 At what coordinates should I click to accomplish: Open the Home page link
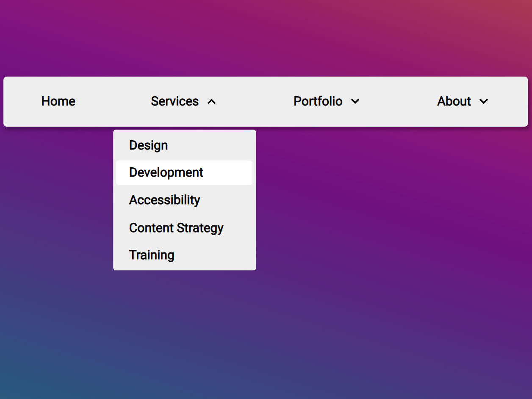[58, 102]
